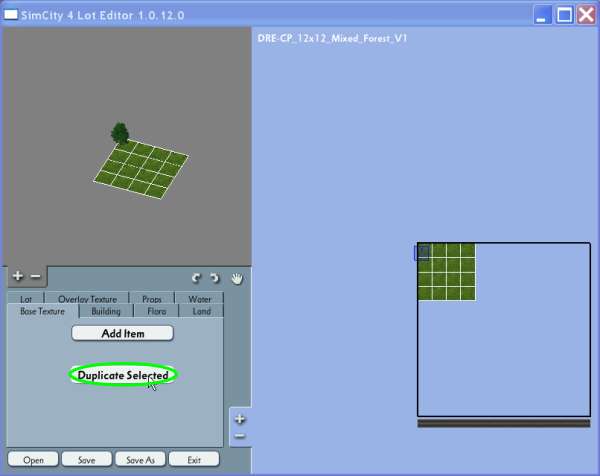
Task: Close the Lot Editor window
Action: point(587,15)
